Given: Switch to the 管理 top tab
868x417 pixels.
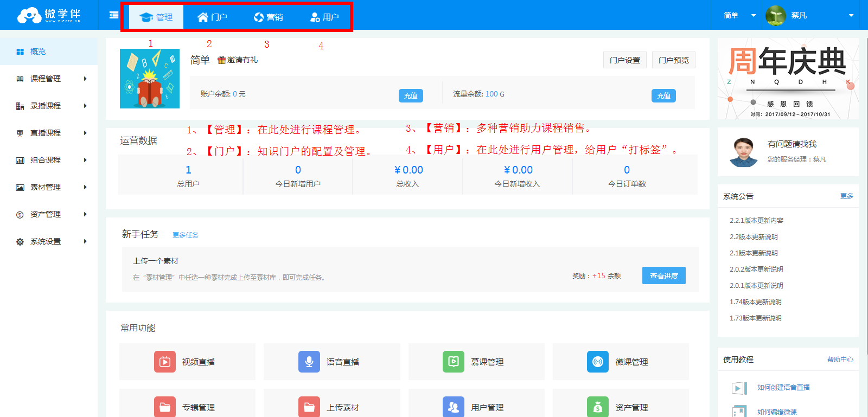Looking at the screenshot, I should (x=156, y=17).
